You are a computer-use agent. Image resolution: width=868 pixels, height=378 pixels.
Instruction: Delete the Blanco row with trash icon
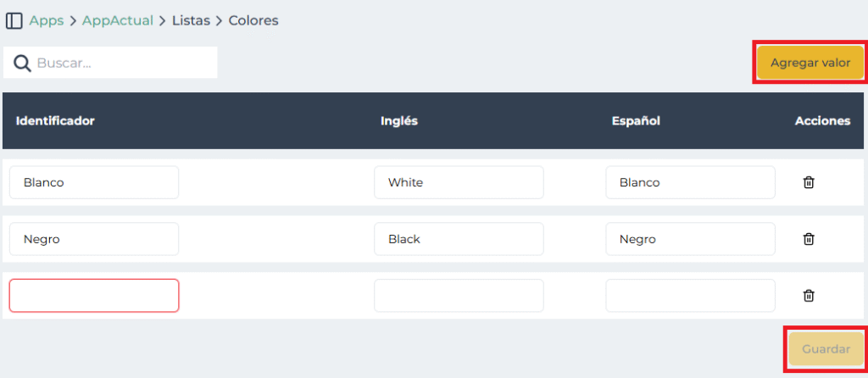pos(809,182)
